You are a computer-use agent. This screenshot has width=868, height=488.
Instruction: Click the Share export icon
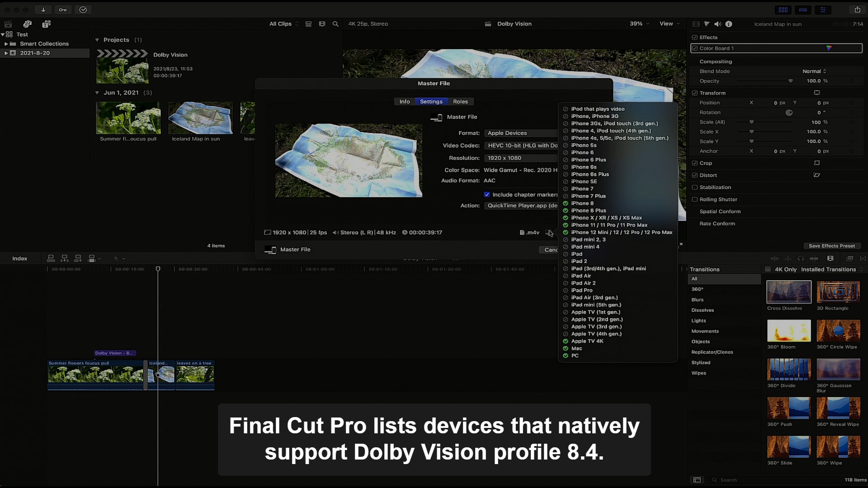pyautogui.click(x=857, y=9)
